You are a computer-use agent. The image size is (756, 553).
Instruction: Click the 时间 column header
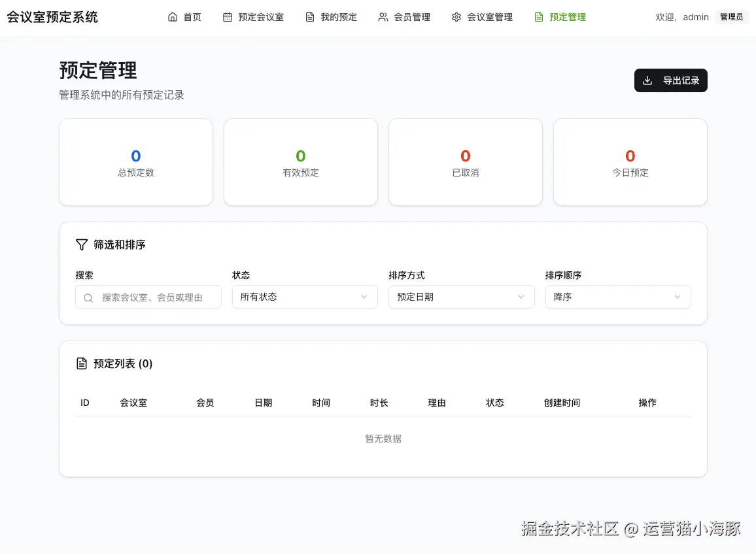pyautogui.click(x=321, y=403)
